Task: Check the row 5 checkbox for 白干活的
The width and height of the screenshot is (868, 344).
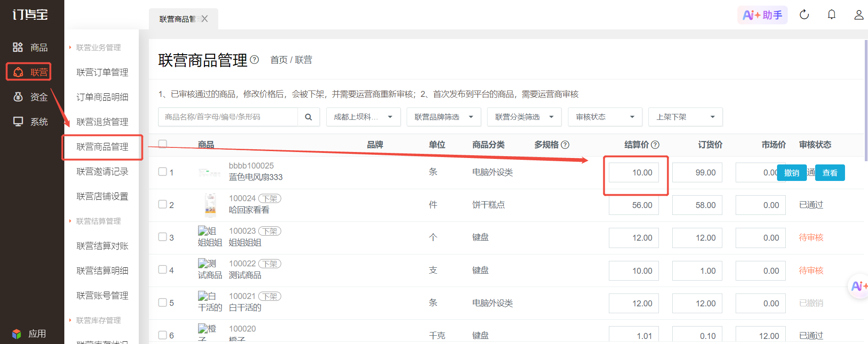Action: [x=163, y=302]
